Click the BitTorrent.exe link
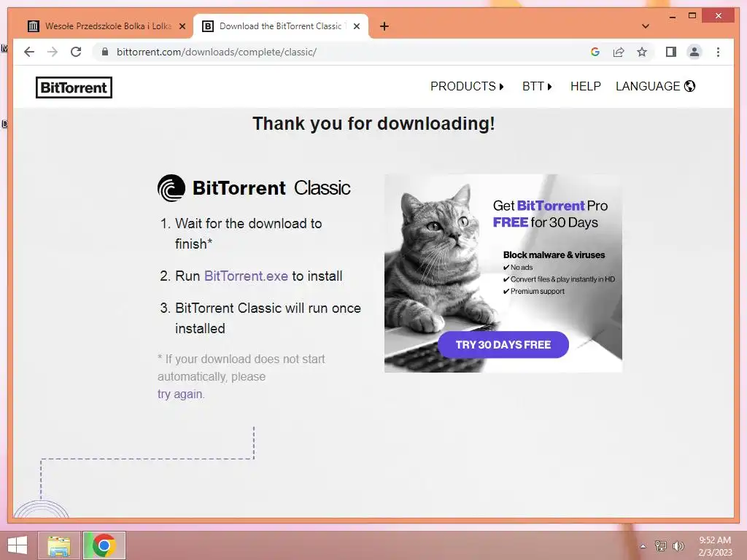The width and height of the screenshot is (747, 560). pyautogui.click(x=246, y=276)
